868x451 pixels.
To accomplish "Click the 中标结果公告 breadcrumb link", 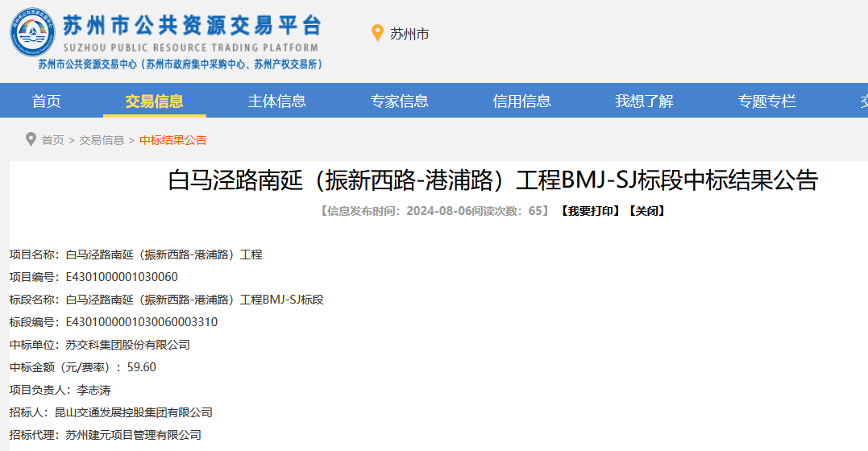I will (x=173, y=140).
